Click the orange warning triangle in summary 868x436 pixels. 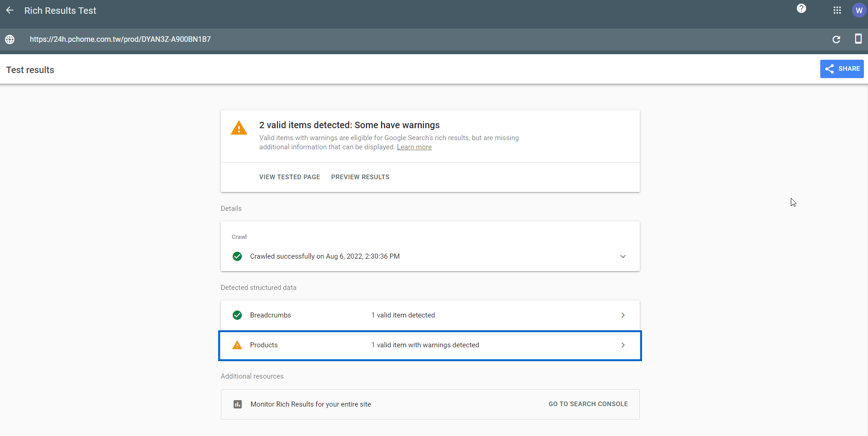point(239,128)
